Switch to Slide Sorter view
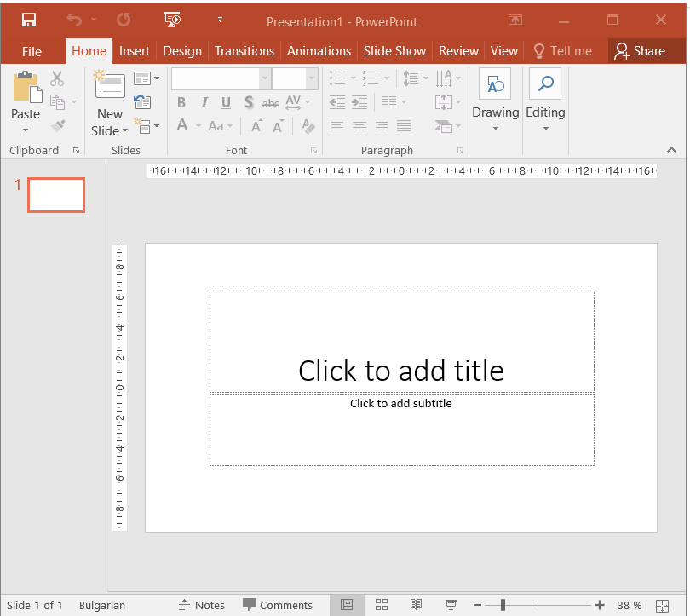The width and height of the screenshot is (690, 616). coord(382,605)
